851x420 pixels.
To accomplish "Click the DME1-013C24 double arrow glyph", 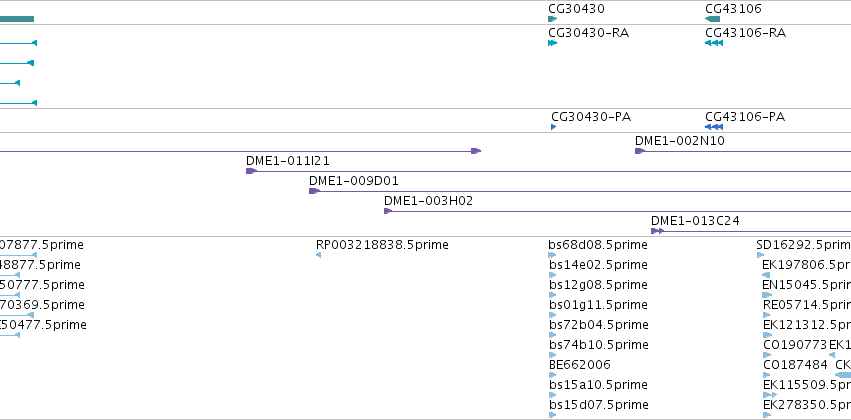I will point(657,231).
